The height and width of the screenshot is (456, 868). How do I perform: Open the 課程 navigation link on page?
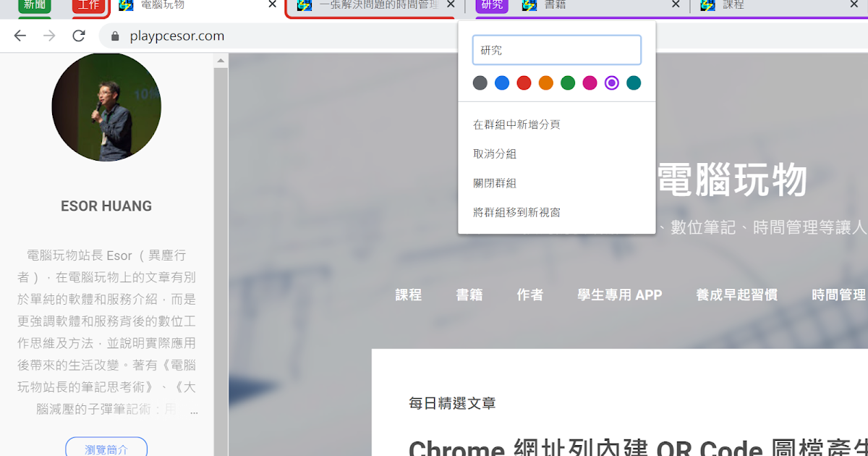409,295
